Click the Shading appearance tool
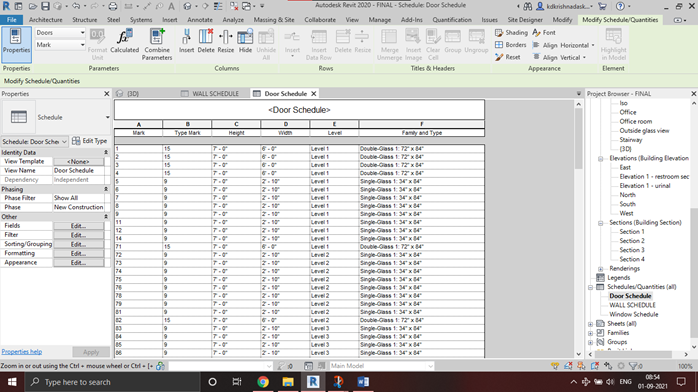The height and width of the screenshot is (392, 698). pos(511,32)
